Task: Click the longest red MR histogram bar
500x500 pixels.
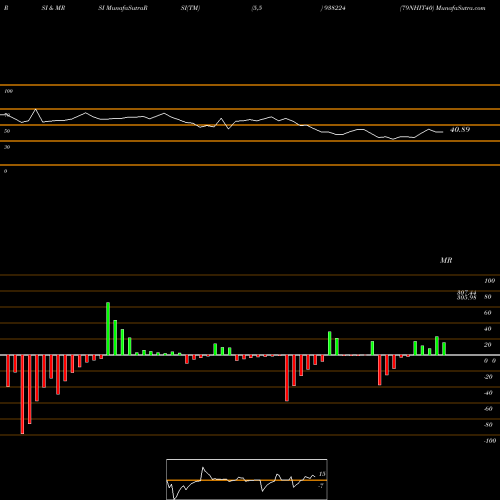Action: (22, 394)
